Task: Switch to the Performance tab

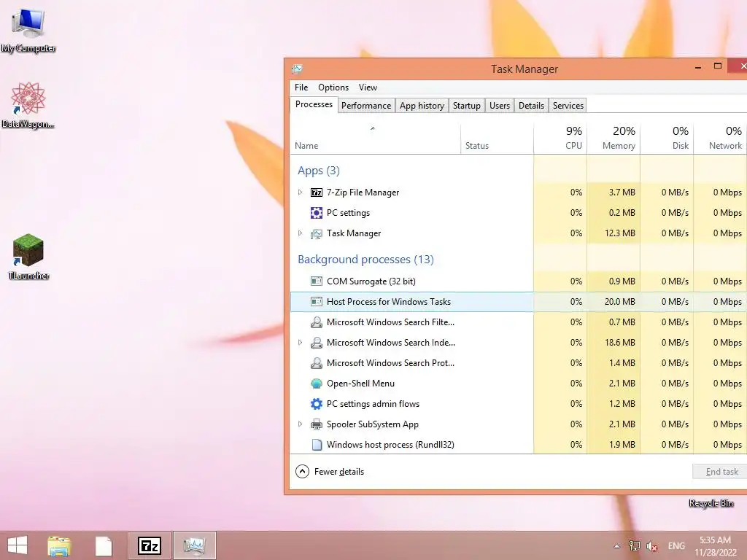Action: point(366,106)
